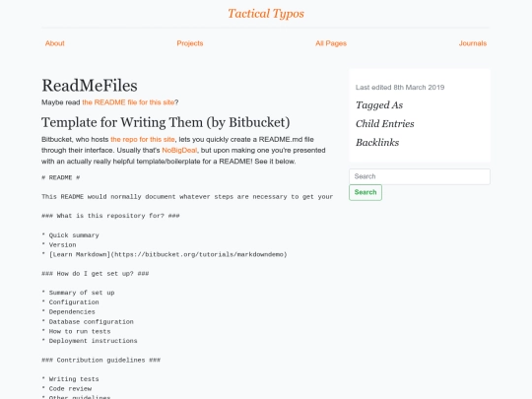This screenshot has height=399, width=532.
Task: Click the '* Summary of set up' line
Action: point(78,293)
